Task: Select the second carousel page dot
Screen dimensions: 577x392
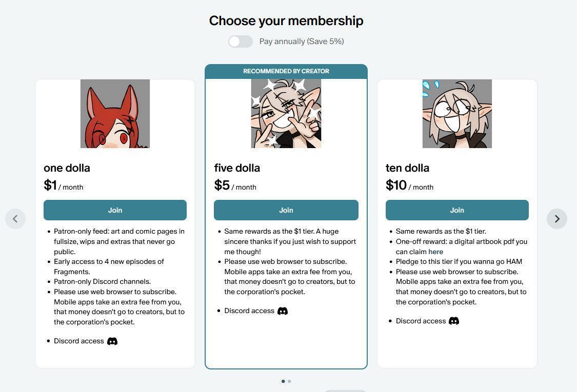Action: pyautogui.click(x=289, y=381)
